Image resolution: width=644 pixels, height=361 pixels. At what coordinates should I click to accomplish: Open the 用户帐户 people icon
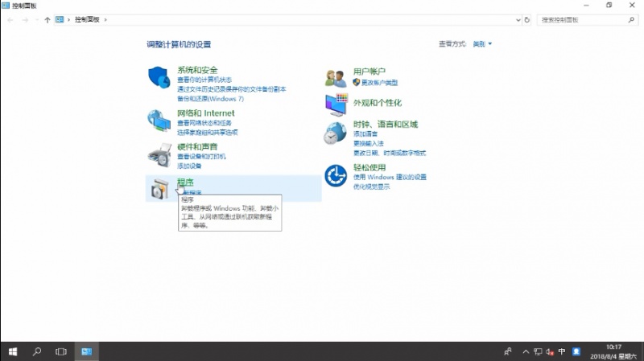[x=336, y=78]
